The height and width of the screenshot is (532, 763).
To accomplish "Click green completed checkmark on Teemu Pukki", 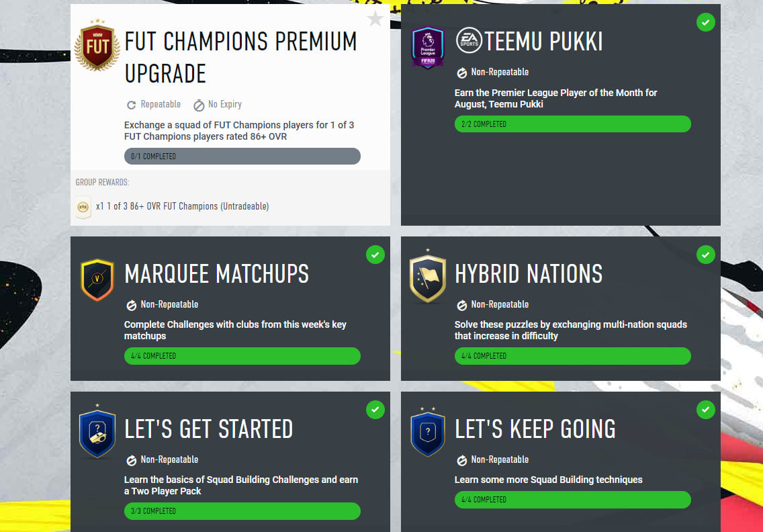I will (706, 22).
